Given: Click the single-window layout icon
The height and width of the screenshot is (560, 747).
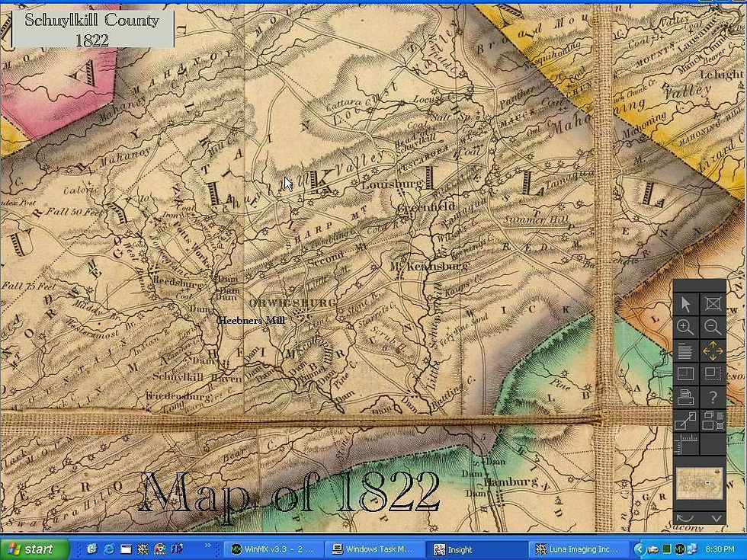Looking at the screenshot, I should click(685, 374).
